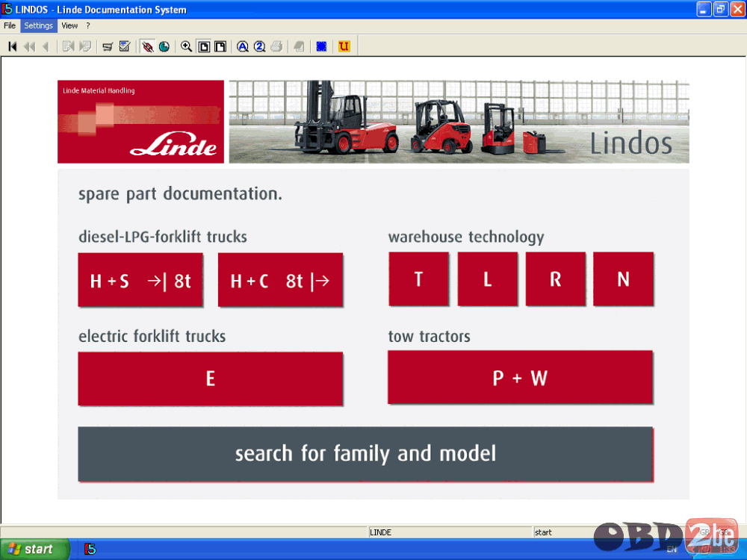Image resolution: width=747 pixels, height=560 pixels.
Task: Click the single page view icon
Action: pyautogui.click(x=204, y=46)
